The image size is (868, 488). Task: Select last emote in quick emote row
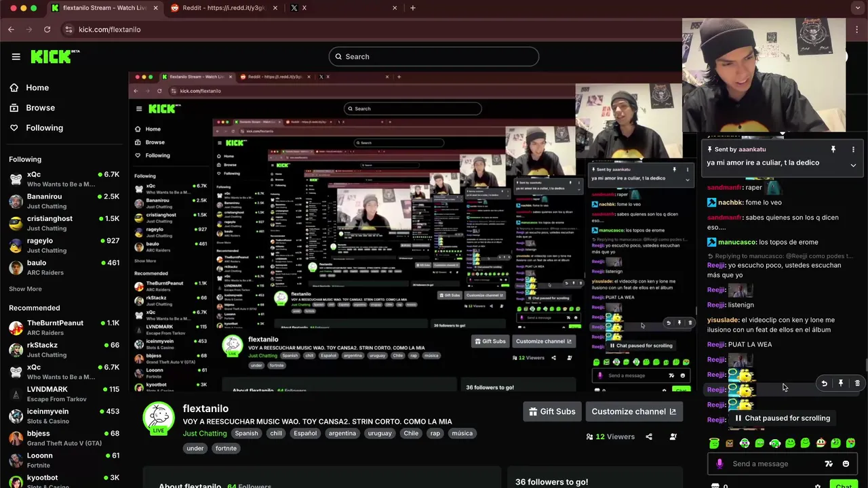pos(851,443)
